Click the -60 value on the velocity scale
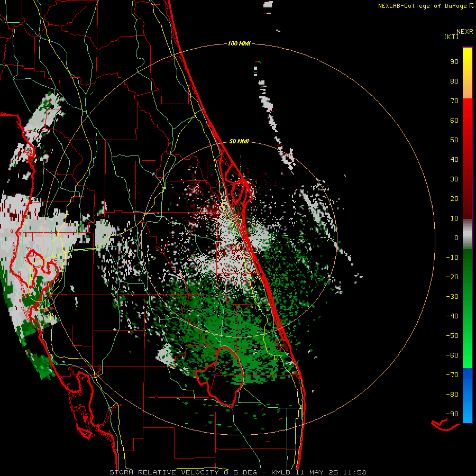The image size is (476, 476). click(452, 355)
